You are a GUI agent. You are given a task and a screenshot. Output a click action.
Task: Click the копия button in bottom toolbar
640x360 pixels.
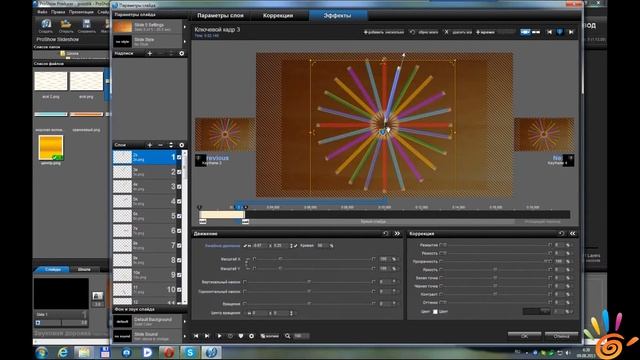tap(269, 336)
